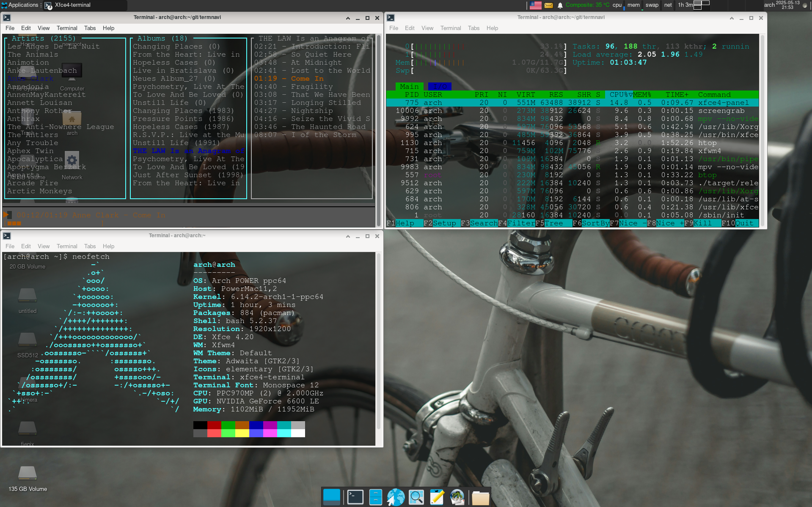This screenshot has height=507, width=812.
Task: Select the 135 GB Volume desktop icon
Action: 28,478
